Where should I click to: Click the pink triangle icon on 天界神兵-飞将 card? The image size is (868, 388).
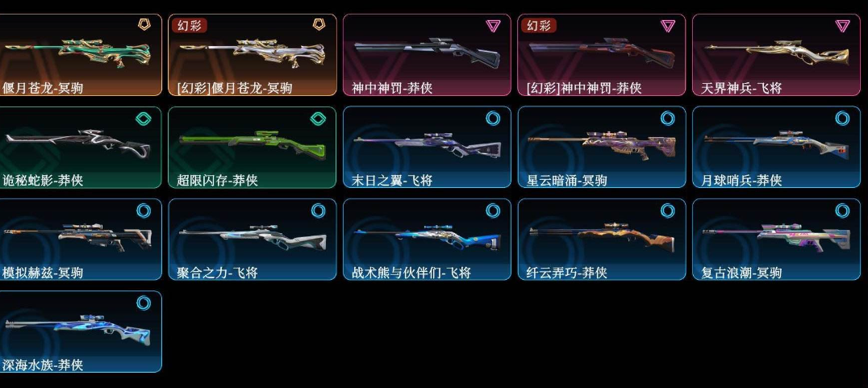pyautogui.click(x=842, y=26)
